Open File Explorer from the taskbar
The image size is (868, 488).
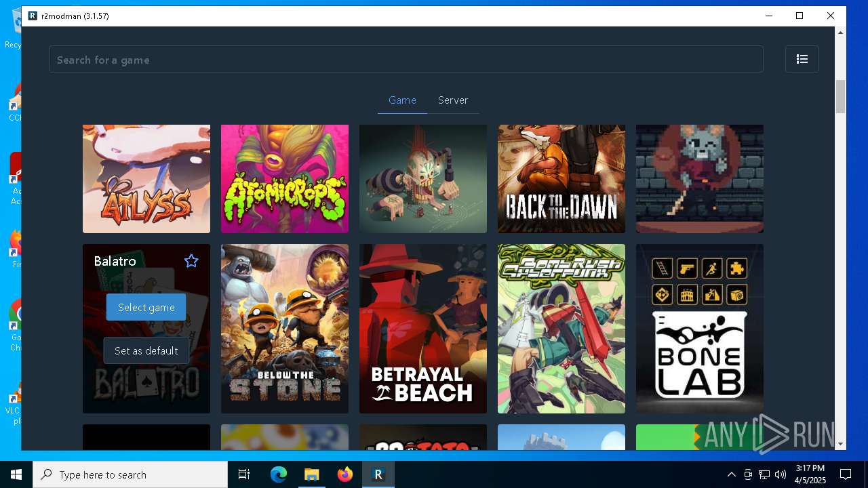coord(311,474)
